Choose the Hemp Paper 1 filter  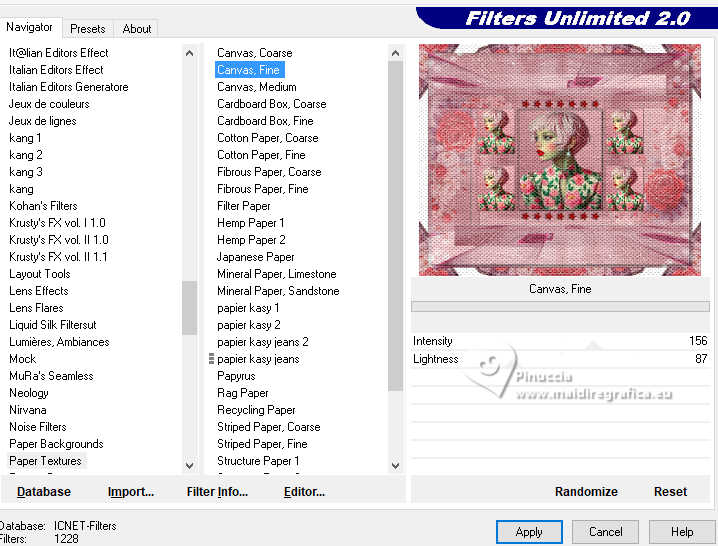click(251, 223)
